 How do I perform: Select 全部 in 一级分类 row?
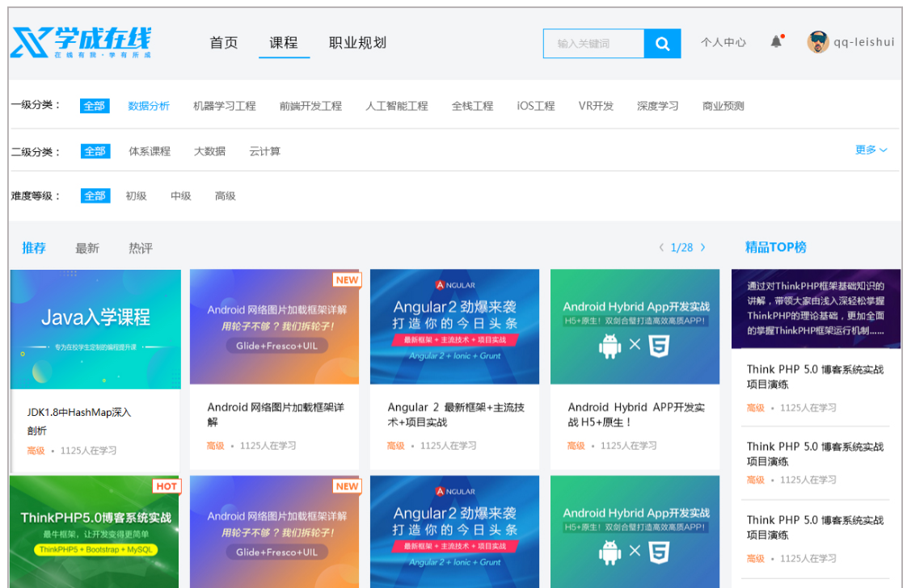pos(95,106)
